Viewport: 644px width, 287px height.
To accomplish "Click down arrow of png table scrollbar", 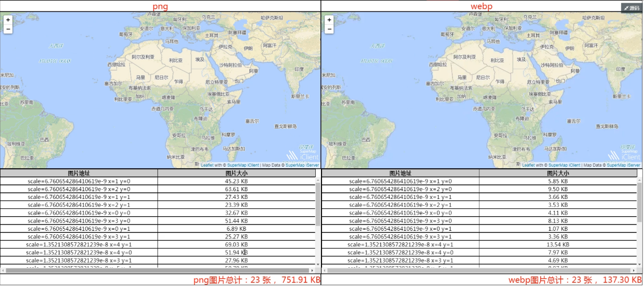I will (318, 264).
